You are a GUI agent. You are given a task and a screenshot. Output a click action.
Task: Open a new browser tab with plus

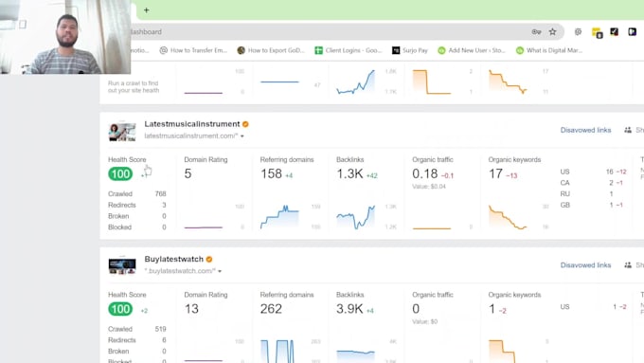point(146,10)
